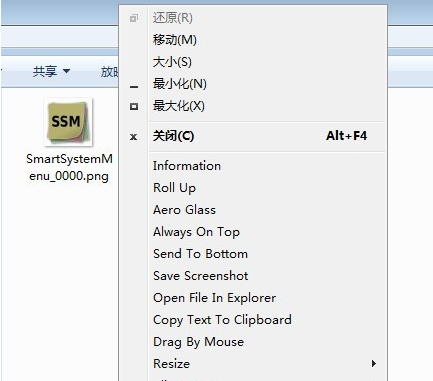This screenshot has height=381, width=433.
Task: Open the 共享 dropdown in toolbar
Action: point(51,71)
